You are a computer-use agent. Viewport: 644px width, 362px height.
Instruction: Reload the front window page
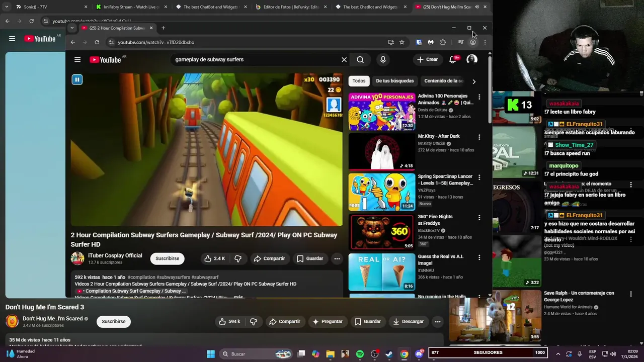tap(97, 42)
